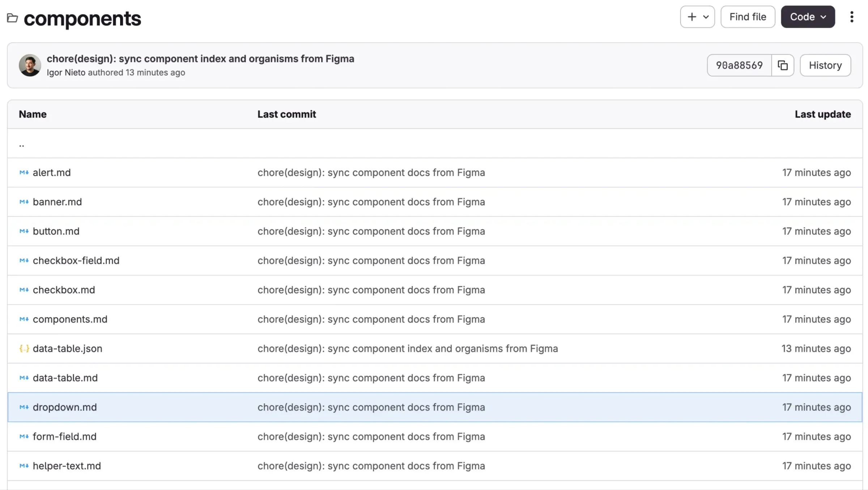868x490 pixels.
Task: Open the vertical three-dot actions menu
Action: (852, 17)
